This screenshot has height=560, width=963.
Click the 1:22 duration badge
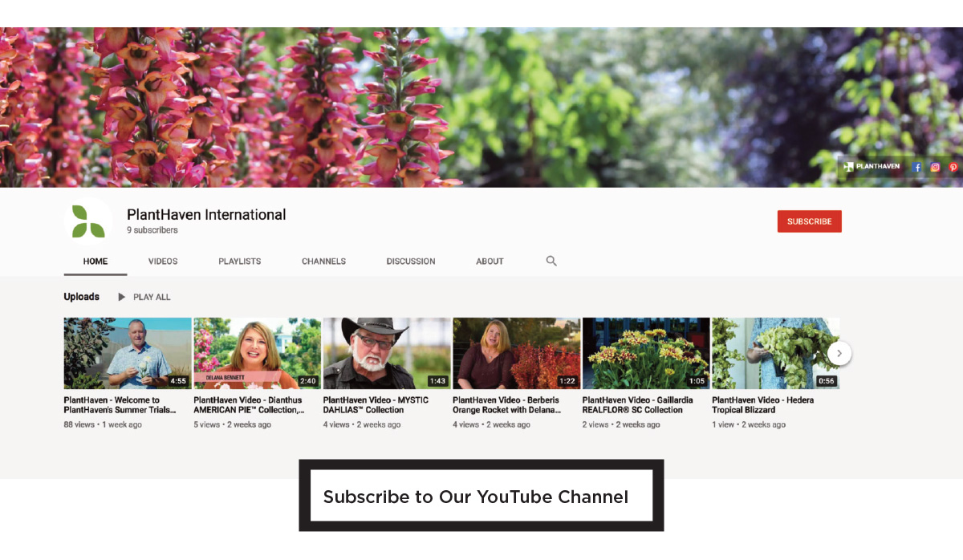[x=567, y=381]
